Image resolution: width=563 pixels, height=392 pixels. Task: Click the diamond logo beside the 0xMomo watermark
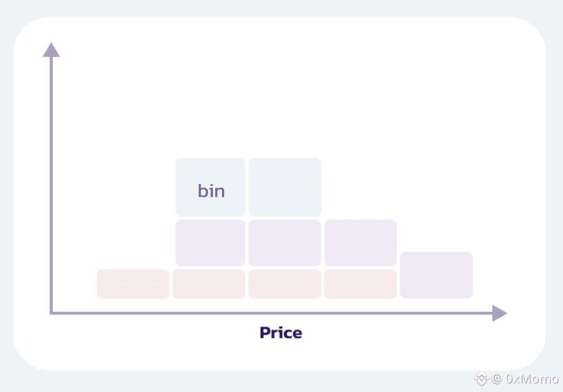pyautogui.click(x=481, y=379)
